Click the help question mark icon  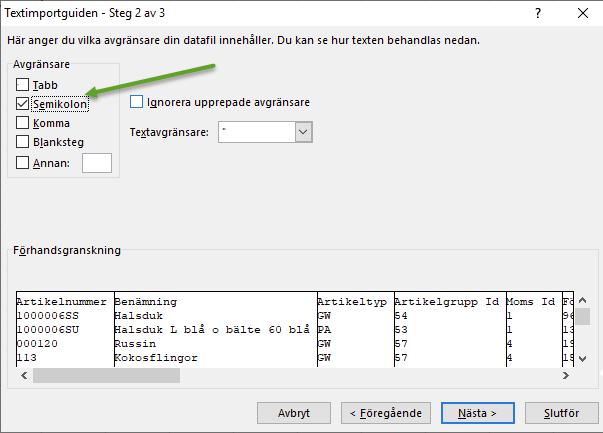tap(538, 15)
